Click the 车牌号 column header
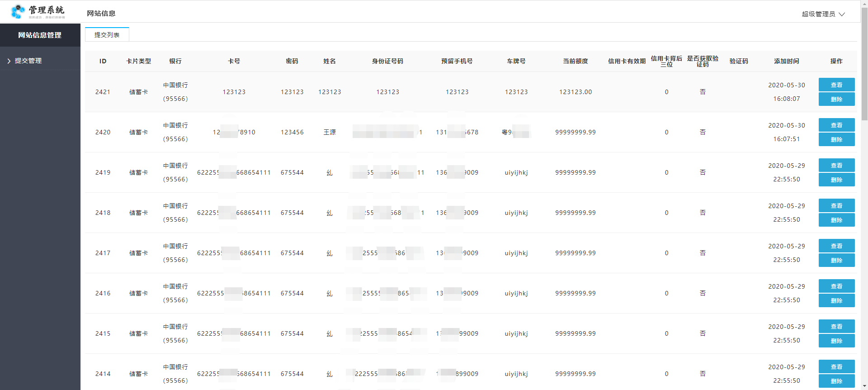 [516, 61]
